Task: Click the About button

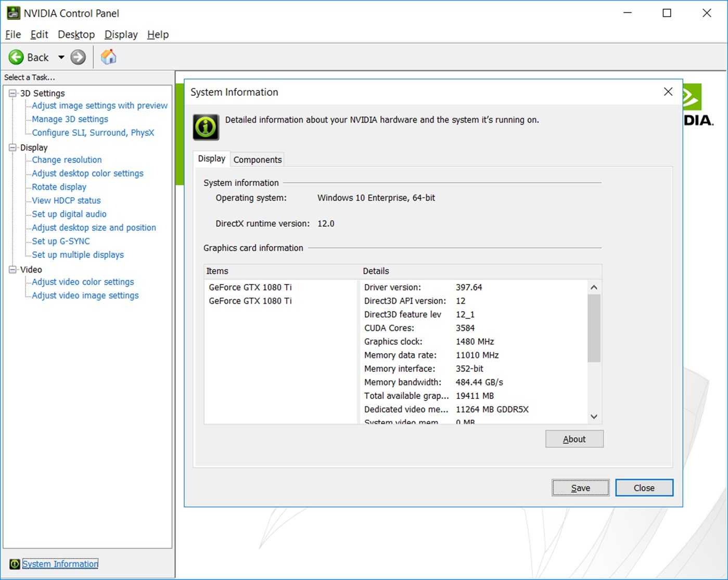Action: click(574, 439)
